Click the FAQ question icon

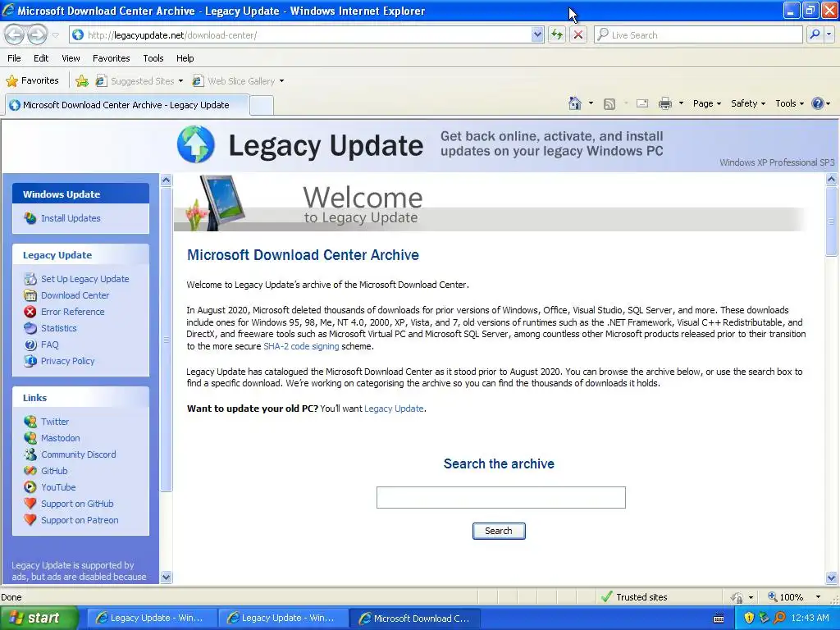pos(30,345)
